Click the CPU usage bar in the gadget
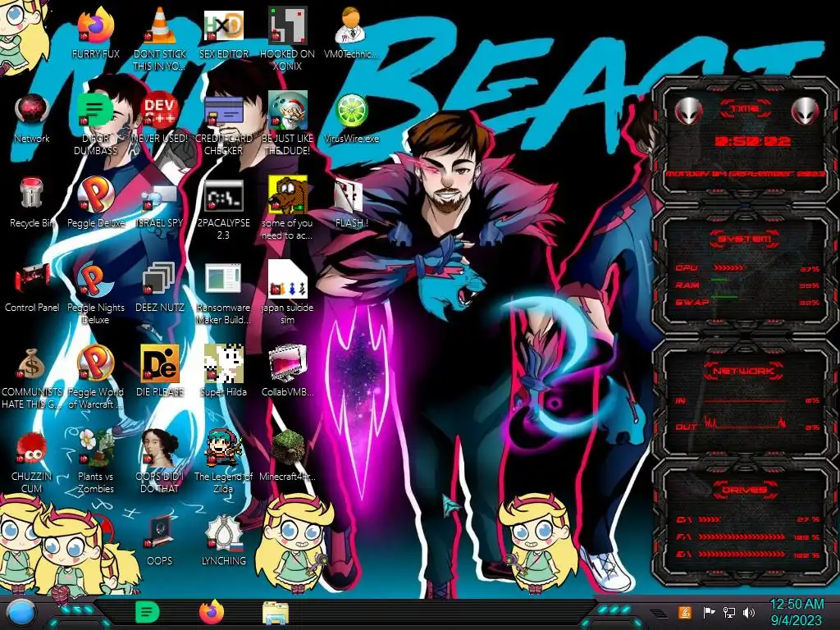The width and height of the screenshot is (840, 630). pos(728,268)
